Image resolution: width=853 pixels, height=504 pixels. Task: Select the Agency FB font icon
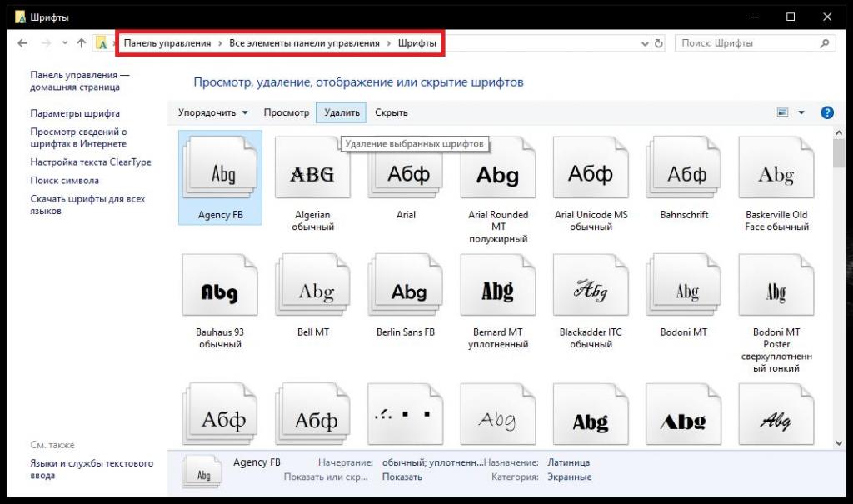tap(220, 167)
